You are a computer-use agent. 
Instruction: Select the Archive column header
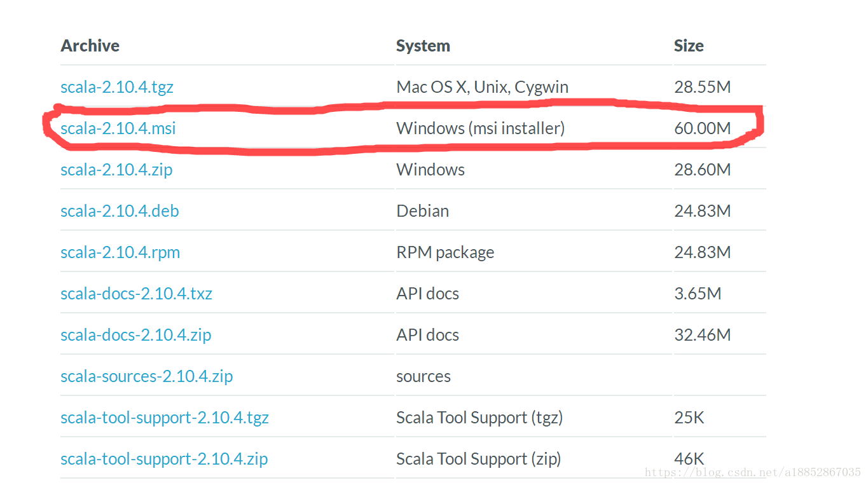click(90, 46)
